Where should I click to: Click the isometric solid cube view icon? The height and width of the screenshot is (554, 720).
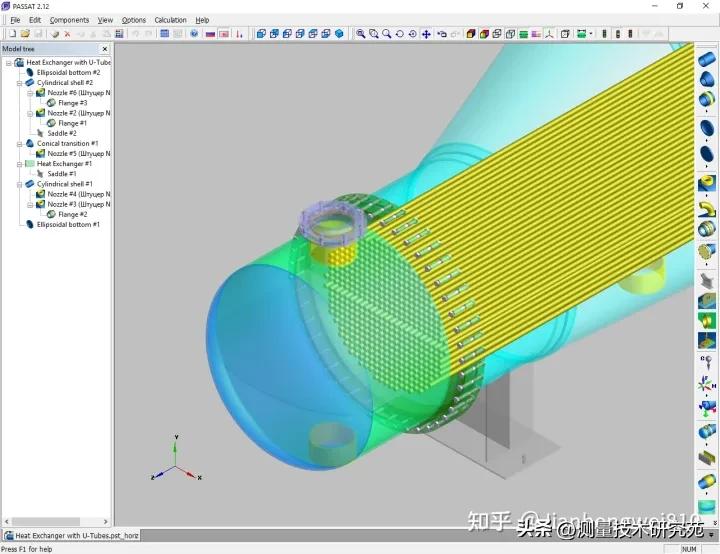[x=339, y=34]
